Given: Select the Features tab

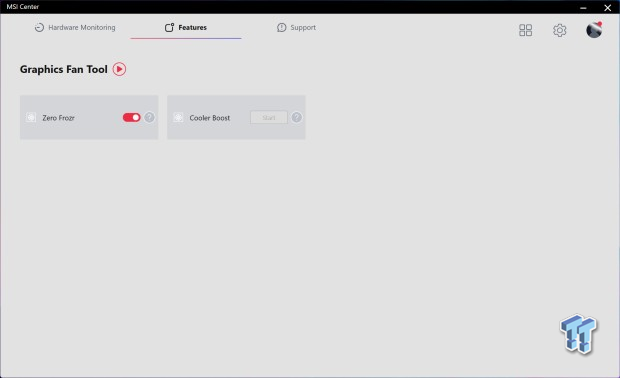Looking at the screenshot, I should point(186,27).
